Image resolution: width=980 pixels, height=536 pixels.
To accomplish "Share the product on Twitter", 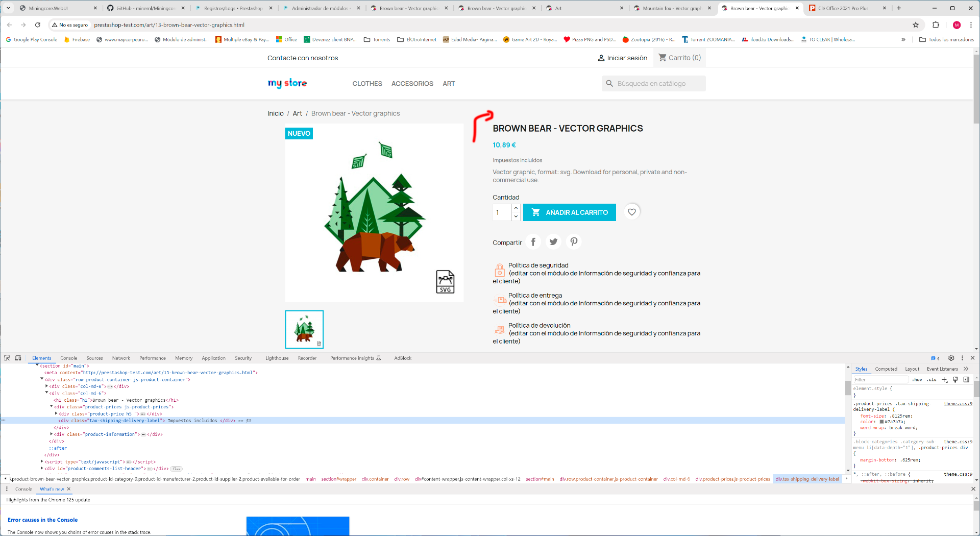I will point(553,241).
